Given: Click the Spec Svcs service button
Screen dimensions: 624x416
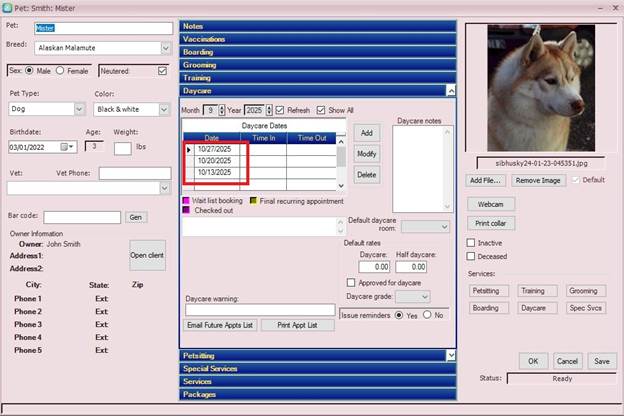Looking at the screenshot, I should [585, 308].
